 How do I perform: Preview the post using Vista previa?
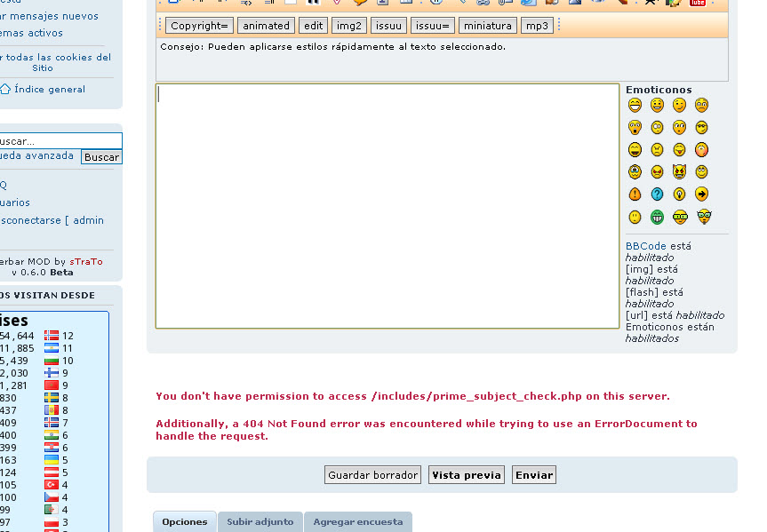click(466, 474)
